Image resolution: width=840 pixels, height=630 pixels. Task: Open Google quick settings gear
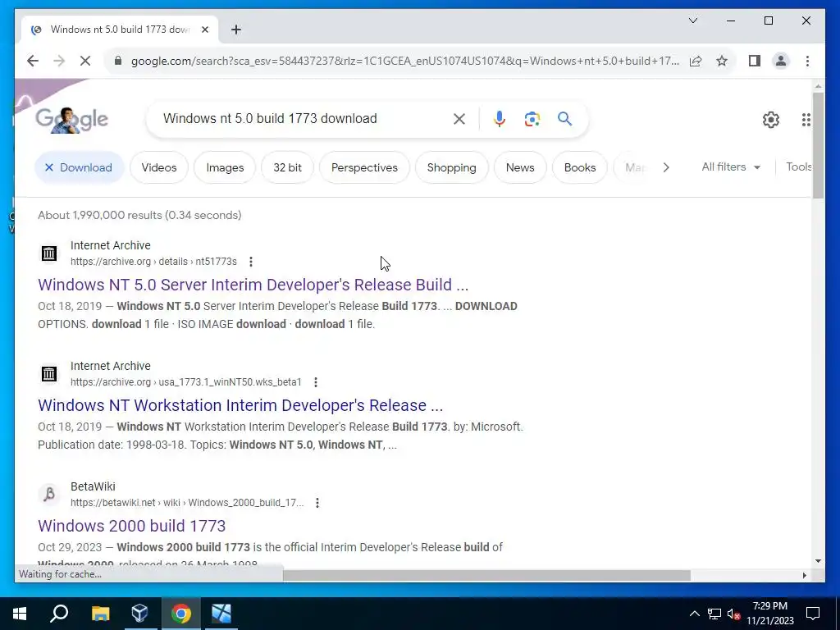(771, 120)
